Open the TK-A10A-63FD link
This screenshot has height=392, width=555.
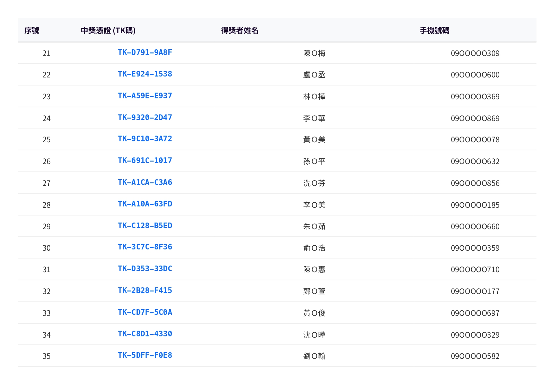coord(145,204)
